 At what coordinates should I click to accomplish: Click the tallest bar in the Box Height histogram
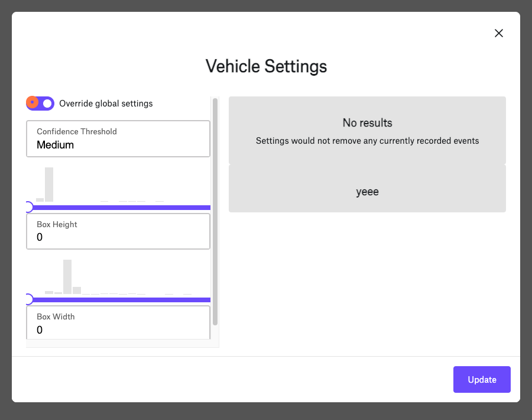coord(67,277)
